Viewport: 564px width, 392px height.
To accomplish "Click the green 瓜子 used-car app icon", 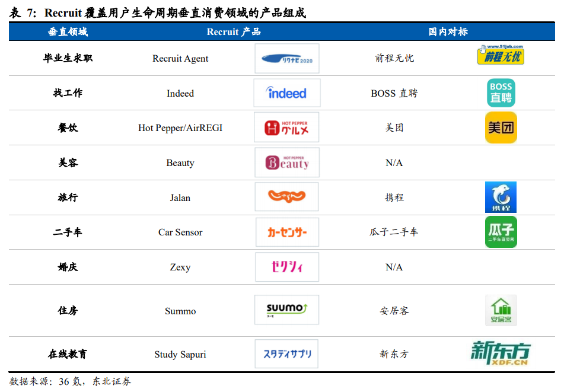I will [x=501, y=232].
